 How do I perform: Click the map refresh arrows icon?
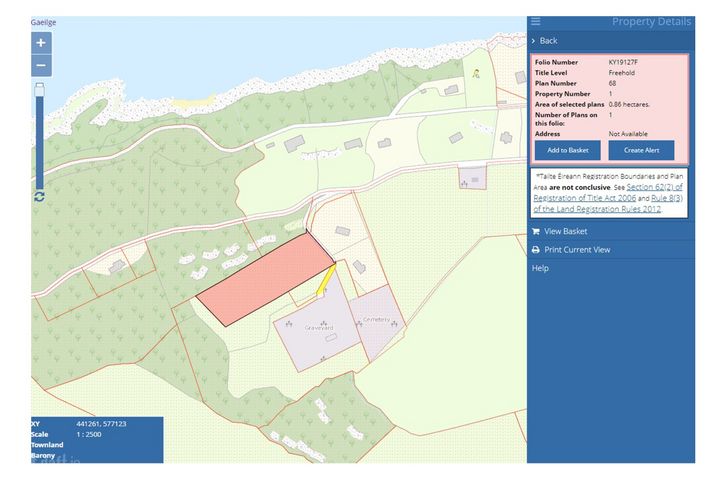tap(39, 197)
